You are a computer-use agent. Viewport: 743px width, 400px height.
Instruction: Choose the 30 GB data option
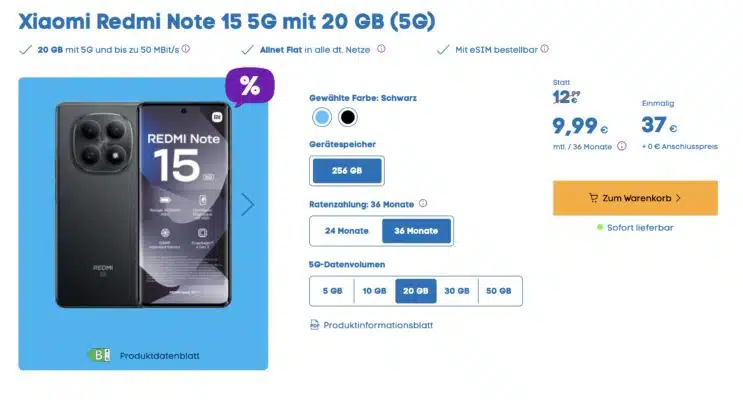(457, 291)
